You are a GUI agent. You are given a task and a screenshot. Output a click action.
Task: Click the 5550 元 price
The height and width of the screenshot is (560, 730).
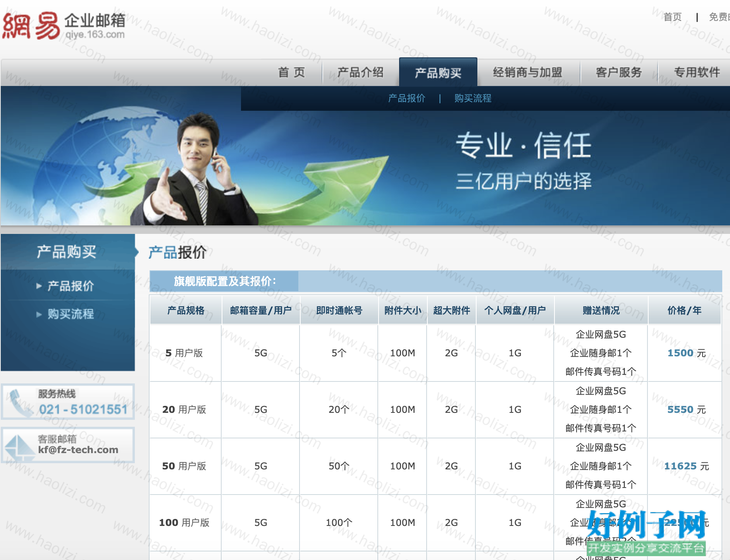[x=686, y=409]
